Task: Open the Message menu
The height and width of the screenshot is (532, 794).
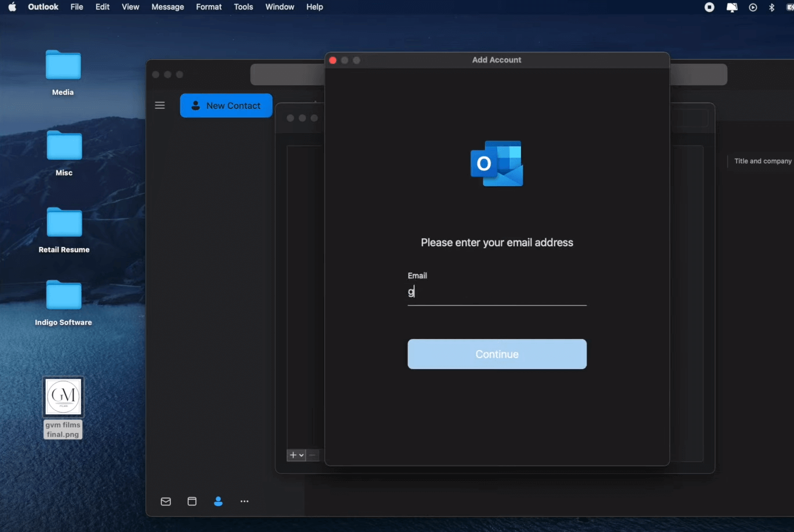Action: pyautogui.click(x=167, y=7)
